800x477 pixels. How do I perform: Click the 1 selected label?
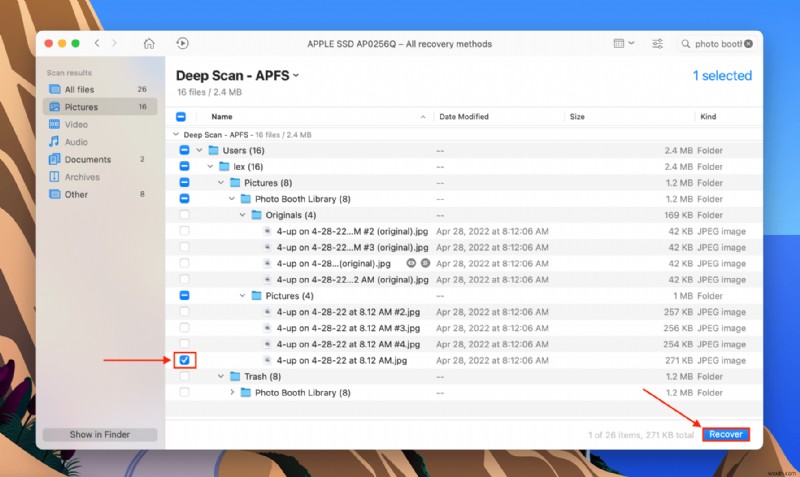(722, 76)
